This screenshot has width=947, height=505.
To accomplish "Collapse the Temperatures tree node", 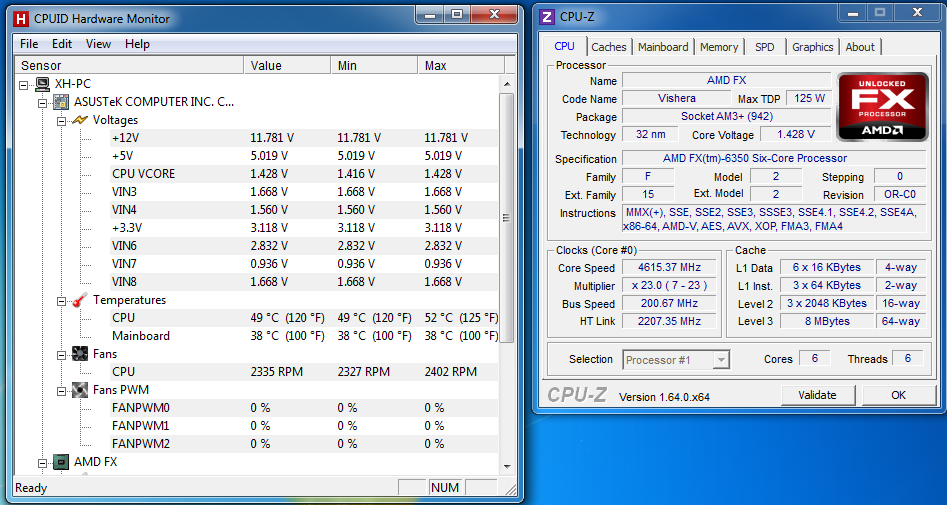I will (x=61, y=300).
